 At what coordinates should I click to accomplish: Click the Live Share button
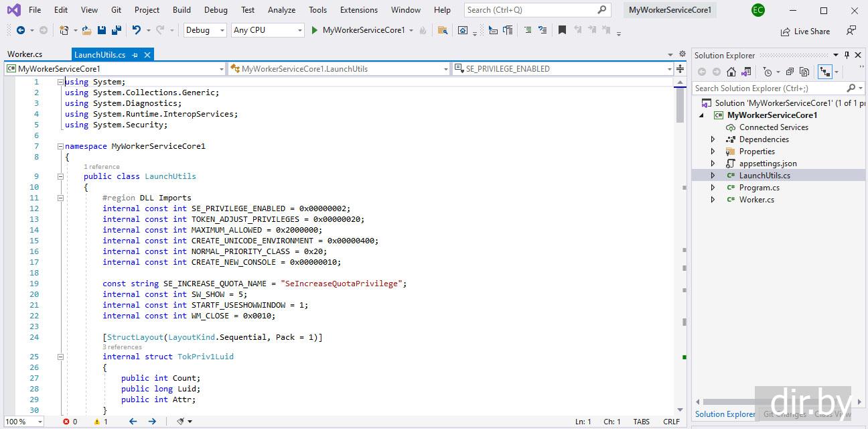point(804,32)
